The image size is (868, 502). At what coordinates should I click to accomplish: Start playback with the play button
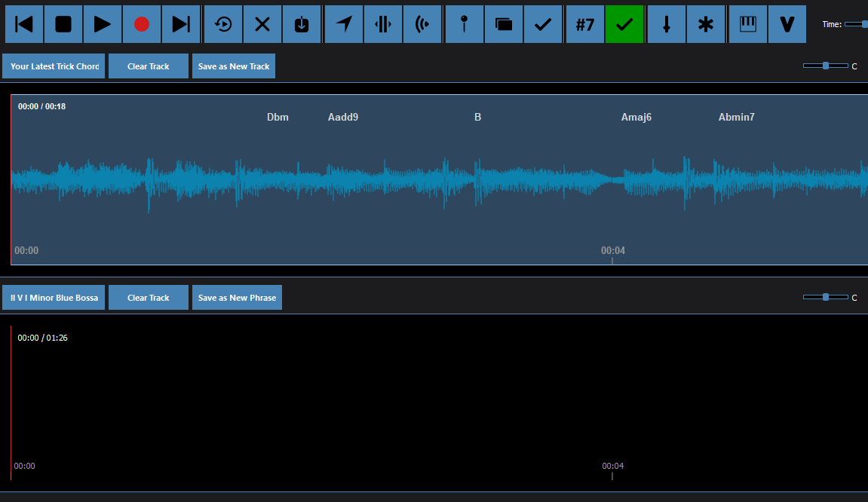point(103,24)
